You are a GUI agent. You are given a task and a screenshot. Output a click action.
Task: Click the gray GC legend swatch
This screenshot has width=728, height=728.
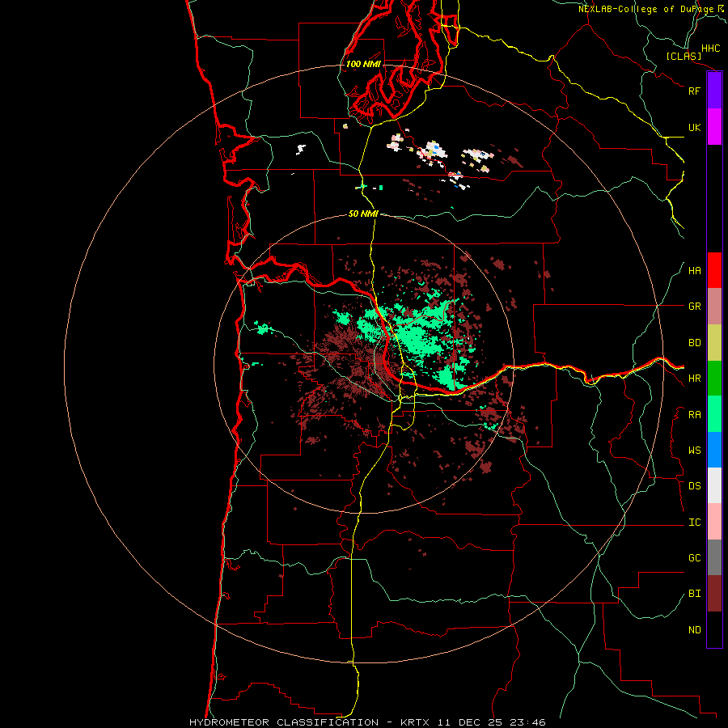point(714,557)
